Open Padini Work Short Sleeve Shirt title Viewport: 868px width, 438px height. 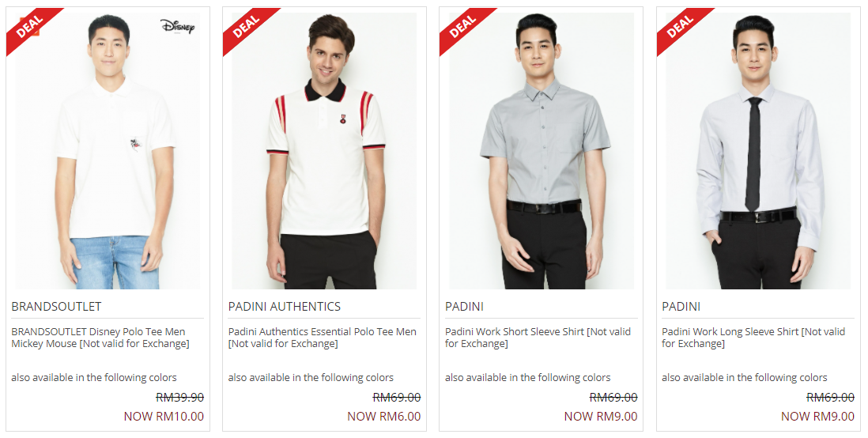[x=538, y=338]
